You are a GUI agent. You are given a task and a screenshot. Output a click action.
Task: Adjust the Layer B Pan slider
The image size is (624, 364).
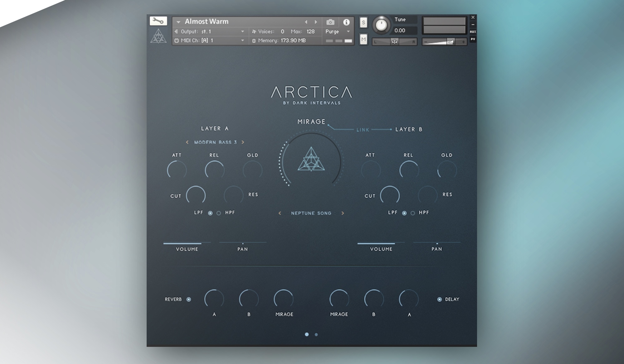pos(437,242)
